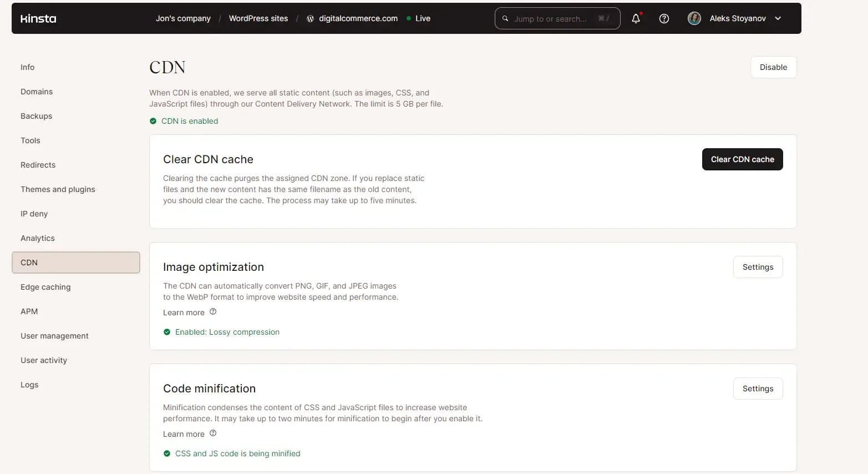Click the help question mark icon

pos(664,18)
